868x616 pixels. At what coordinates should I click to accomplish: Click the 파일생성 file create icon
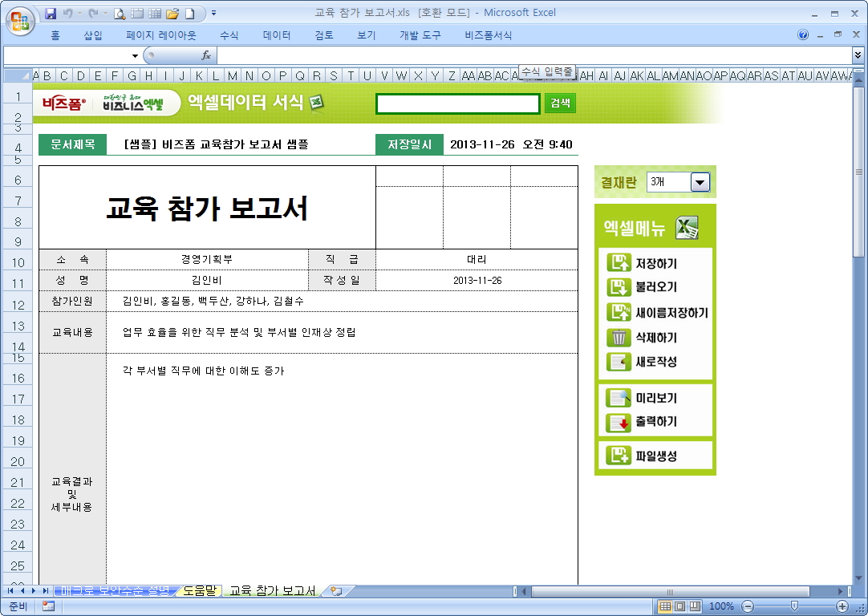tap(619, 456)
